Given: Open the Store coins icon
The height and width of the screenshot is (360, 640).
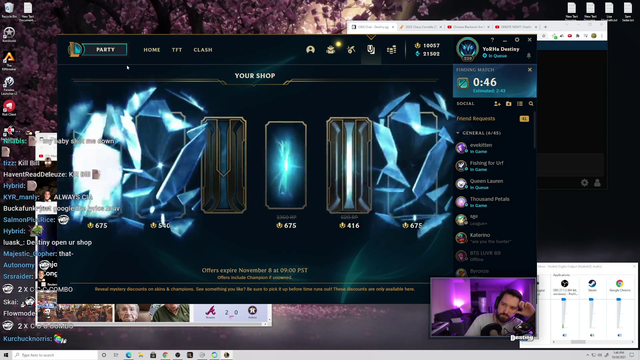Looking at the screenshot, I should tap(391, 50).
